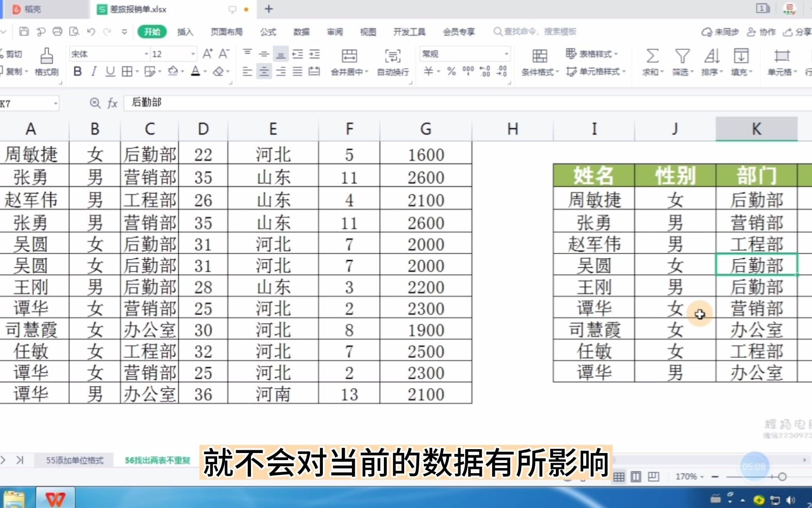Apply distributed alignment icon
The image size is (812, 508).
[x=314, y=71]
